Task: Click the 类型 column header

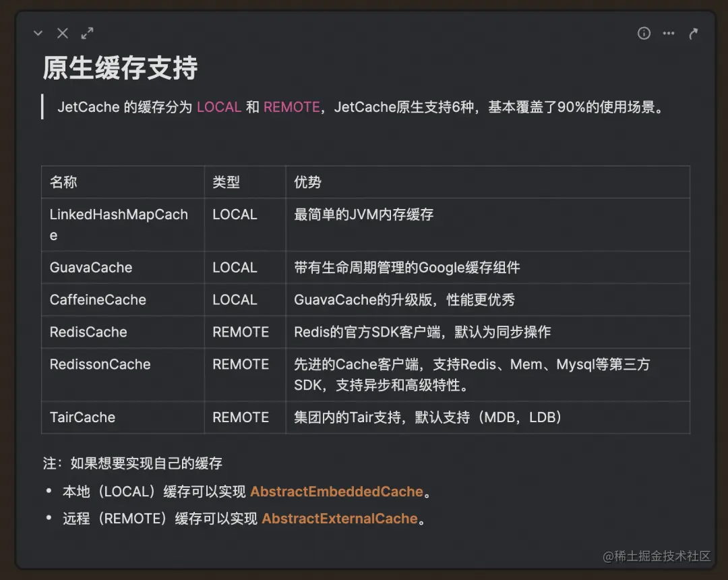Action: point(245,182)
